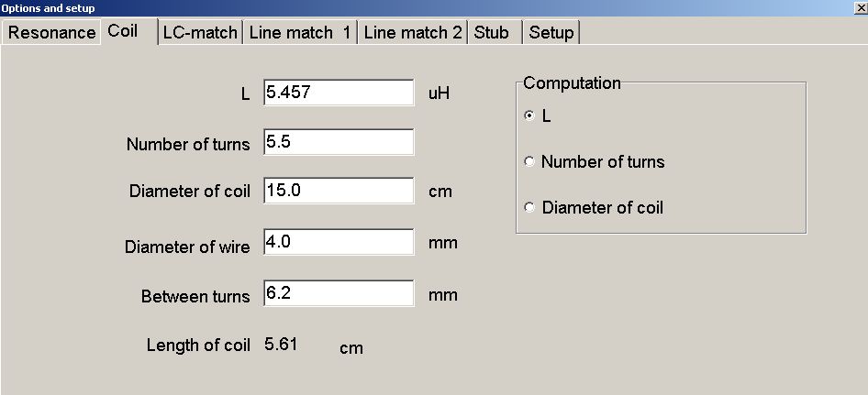Go to the Line match 1 tab
Viewport: 868px width, 395px height.
pyautogui.click(x=299, y=33)
